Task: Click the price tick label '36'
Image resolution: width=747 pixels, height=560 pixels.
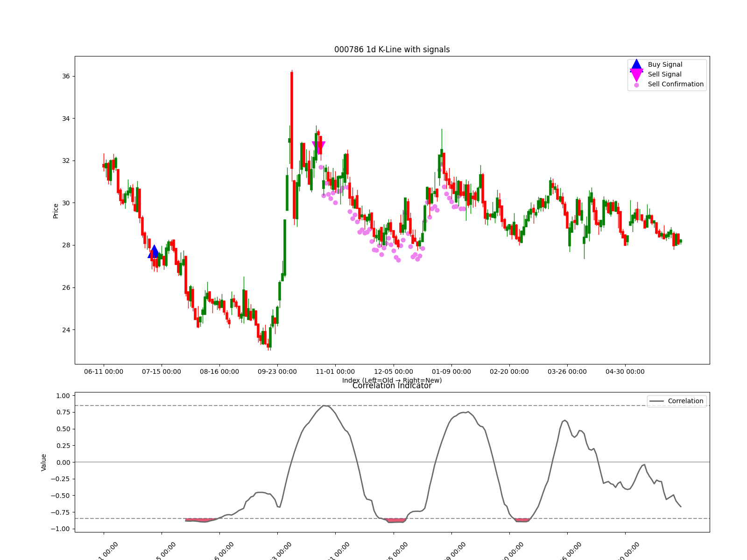Action: click(x=66, y=76)
